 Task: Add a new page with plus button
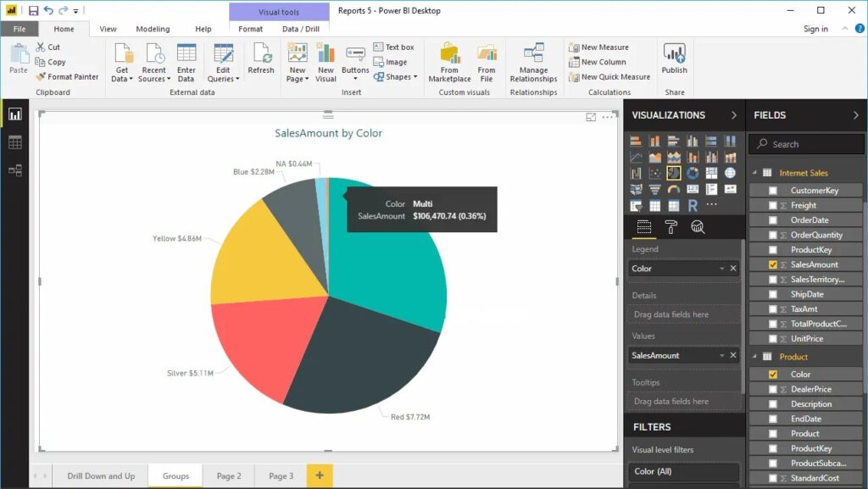[x=320, y=475]
